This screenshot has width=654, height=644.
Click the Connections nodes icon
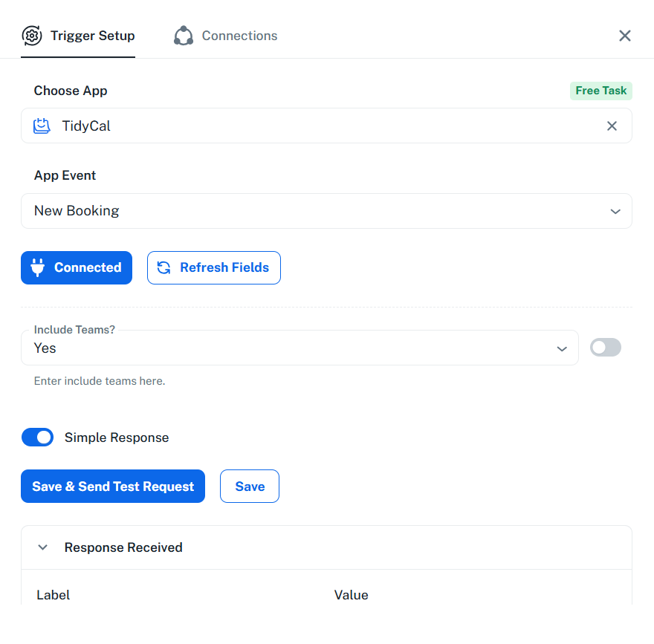click(184, 36)
